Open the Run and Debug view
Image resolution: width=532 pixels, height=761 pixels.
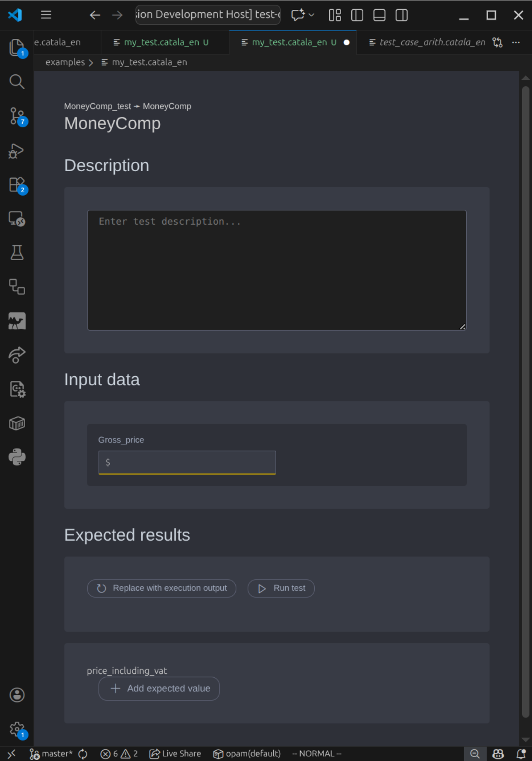(x=17, y=151)
